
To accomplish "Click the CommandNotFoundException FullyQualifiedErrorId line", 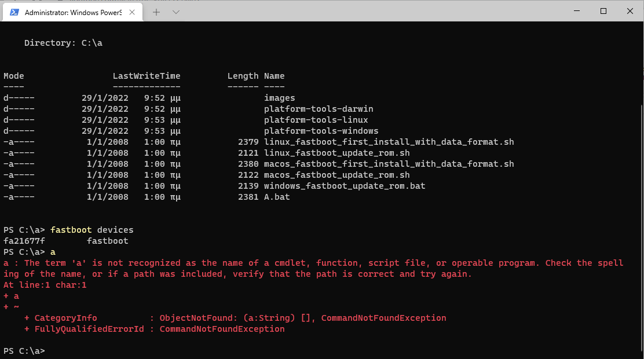I will click(155, 329).
